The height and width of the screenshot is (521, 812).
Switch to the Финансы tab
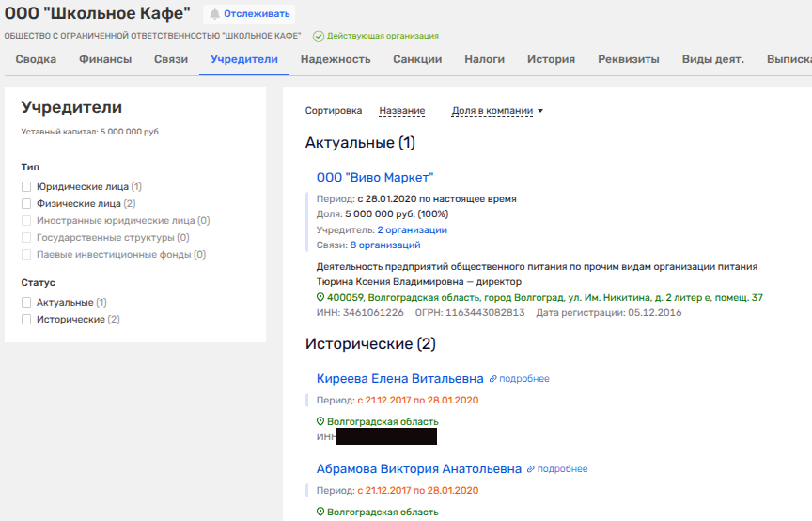(x=105, y=59)
